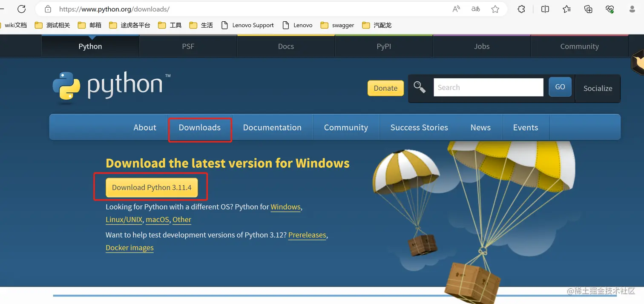Click the GO search button

[560, 87]
